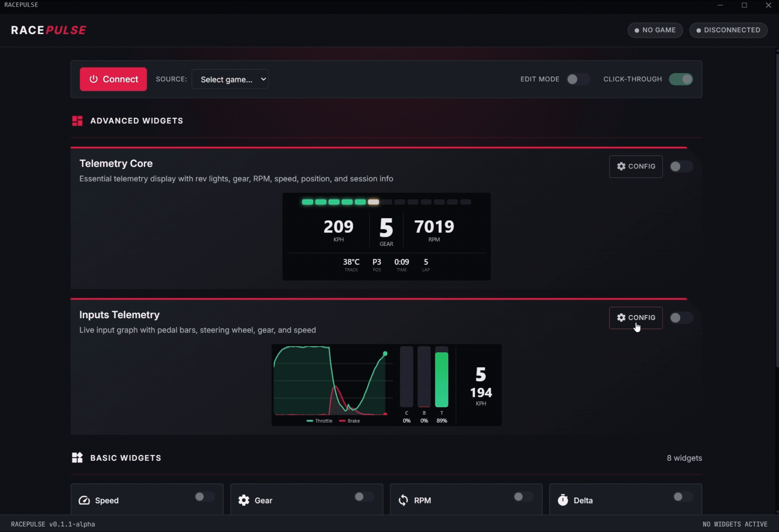Click the gear icon in Telemetry Core's CONFIG button
Image resolution: width=779 pixels, height=532 pixels.
(x=621, y=166)
